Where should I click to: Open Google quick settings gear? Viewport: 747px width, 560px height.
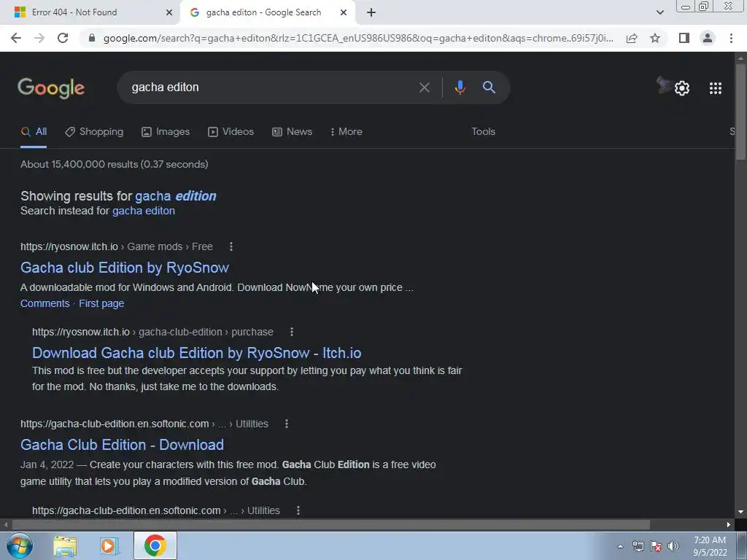682,88
